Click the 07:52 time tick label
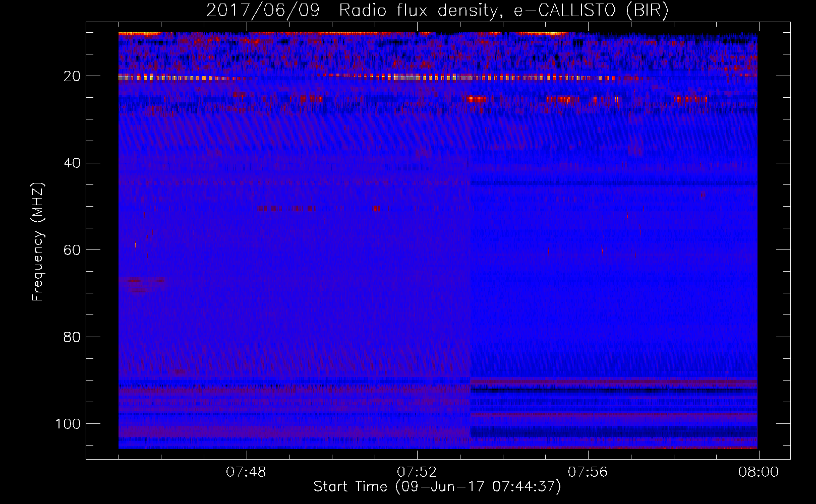Screen dimensions: 816x504 pos(417,472)
